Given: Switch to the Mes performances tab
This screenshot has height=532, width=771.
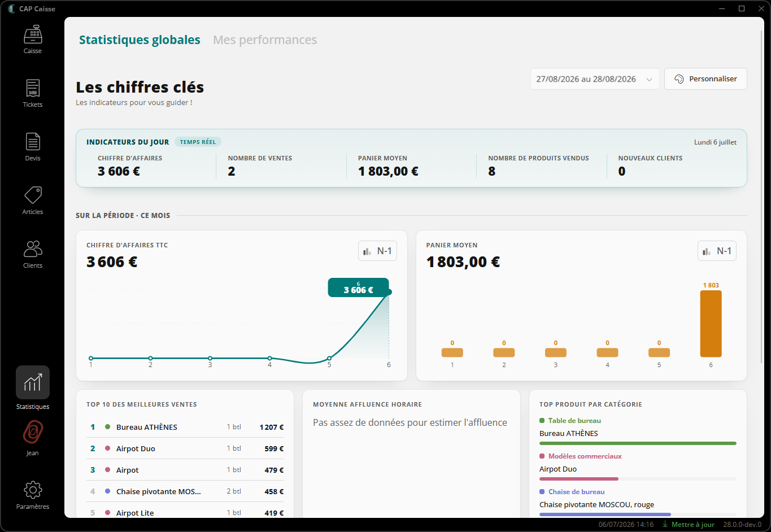Looking at the screenshot, I should point(265,40).
